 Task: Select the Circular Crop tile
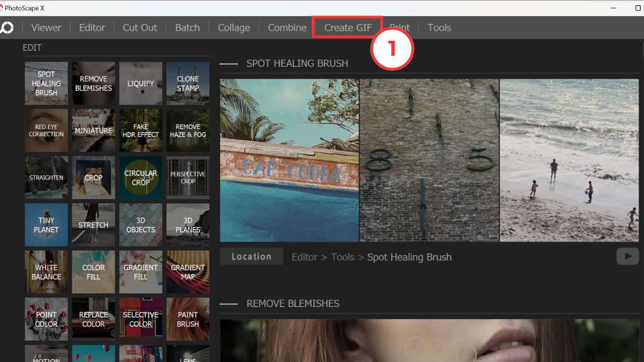(141, 178)
